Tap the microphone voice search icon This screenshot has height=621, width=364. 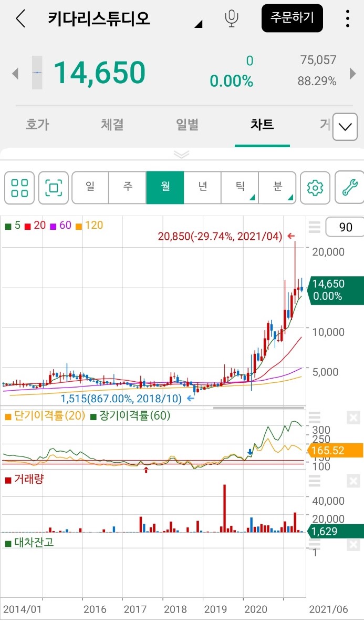pyautogui.click(x=232, y=18)
